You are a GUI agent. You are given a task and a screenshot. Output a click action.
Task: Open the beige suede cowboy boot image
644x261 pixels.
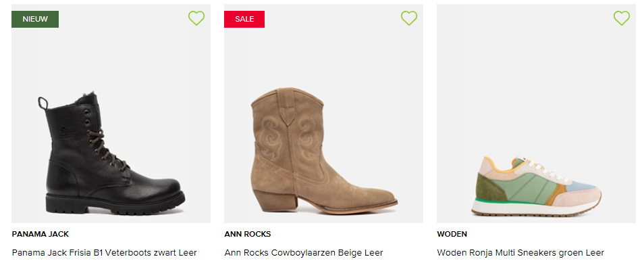tap(324, 150)
